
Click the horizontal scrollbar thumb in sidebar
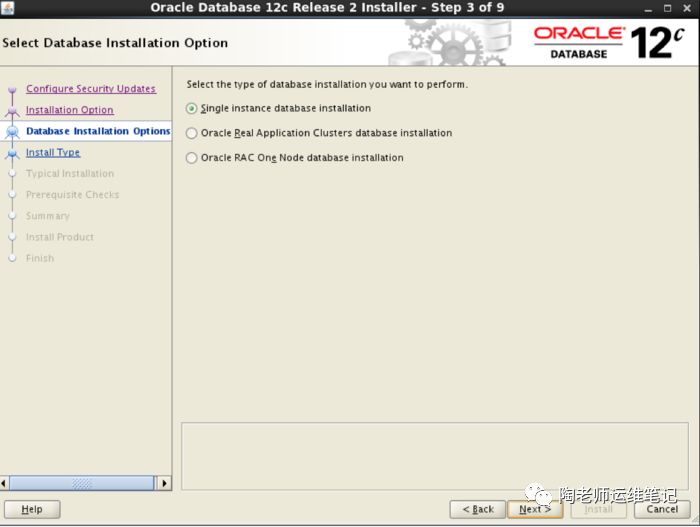82,483
